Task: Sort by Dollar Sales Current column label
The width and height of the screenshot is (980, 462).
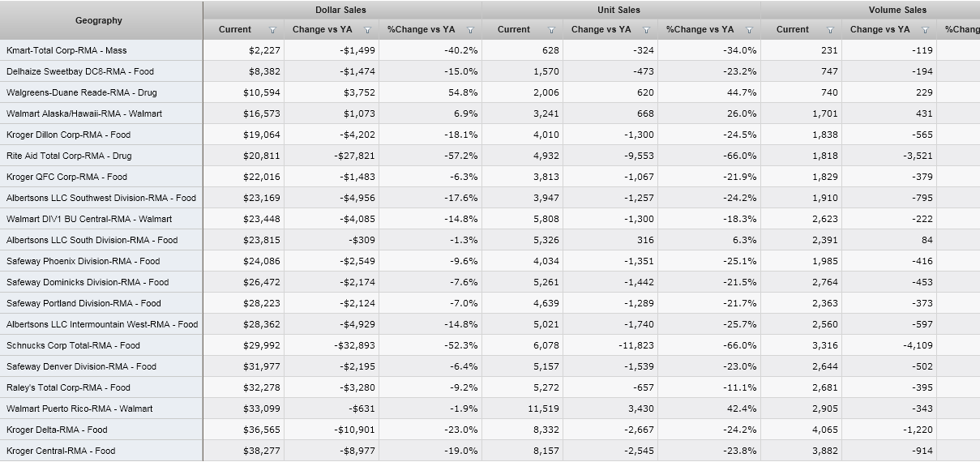Action: click(x=235, y=30)
